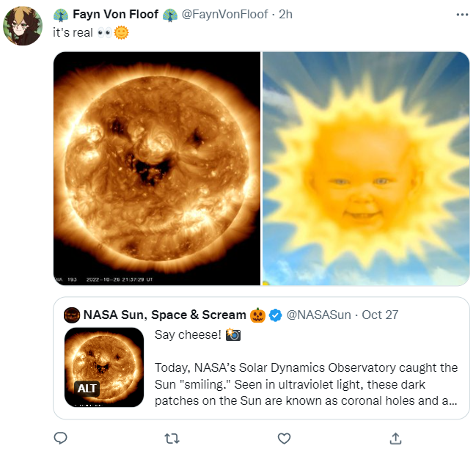The image size is (476, 451).
Task: Open the Fayn Von Floof display name
Action: click(x=116, y=15)
